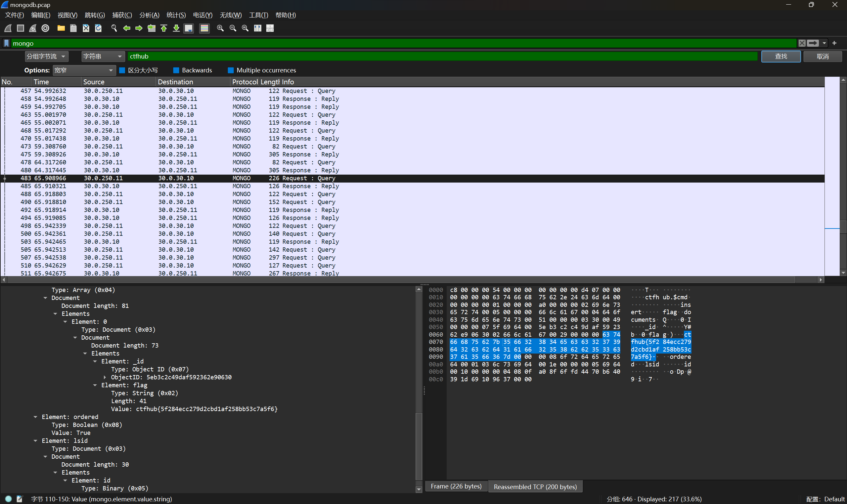Switch to Reassembled TCP (200 bytes) tab
The height and width of the screenshot is (504, 847).
tap(535, 487)
